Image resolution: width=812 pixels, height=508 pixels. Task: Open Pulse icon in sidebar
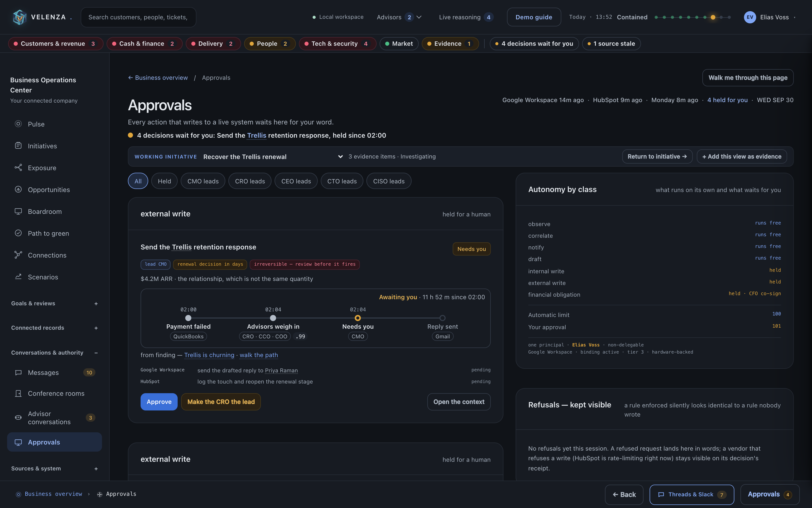[x=19, y=124]
